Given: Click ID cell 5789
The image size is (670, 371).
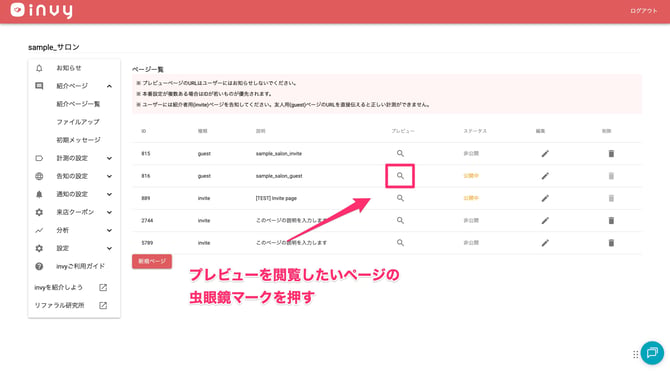Looking at the screenshot, I should [x=147, y=242].
